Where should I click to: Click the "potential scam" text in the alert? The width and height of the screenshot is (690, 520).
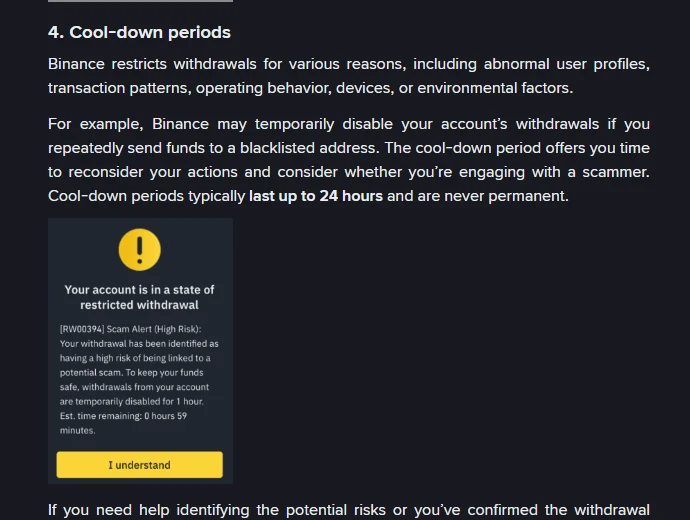[x=90, y=372]
